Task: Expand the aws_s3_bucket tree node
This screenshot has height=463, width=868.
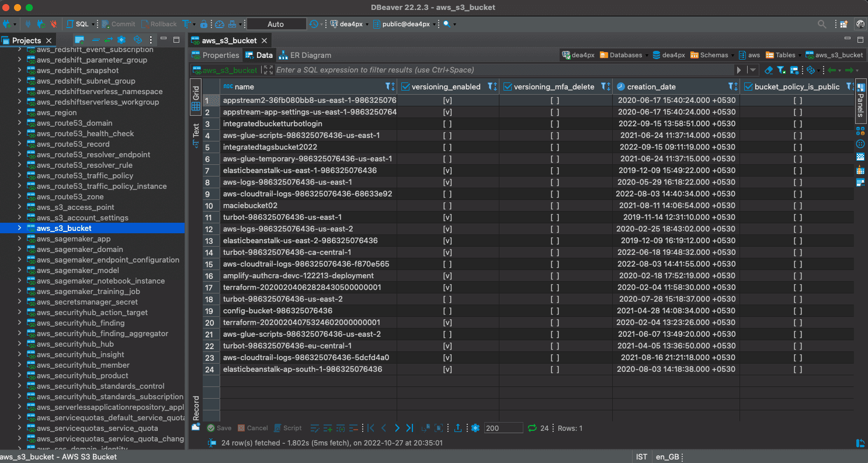Action: (19, 228)
